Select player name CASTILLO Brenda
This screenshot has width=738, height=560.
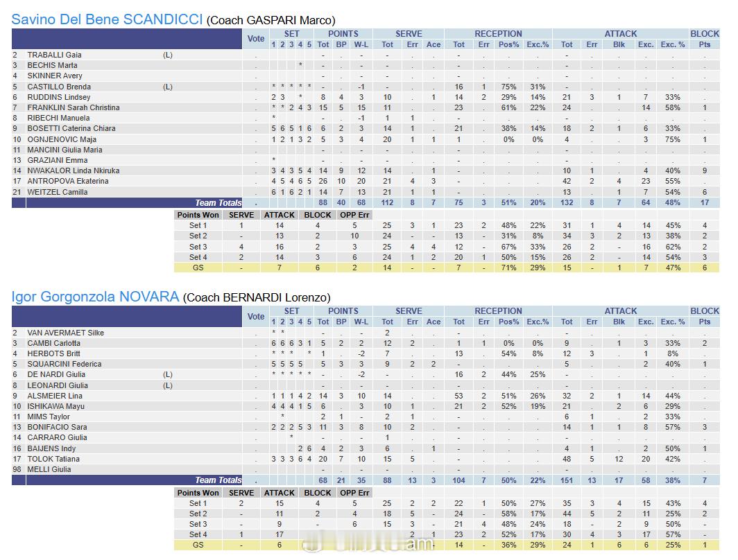[59, 87]
